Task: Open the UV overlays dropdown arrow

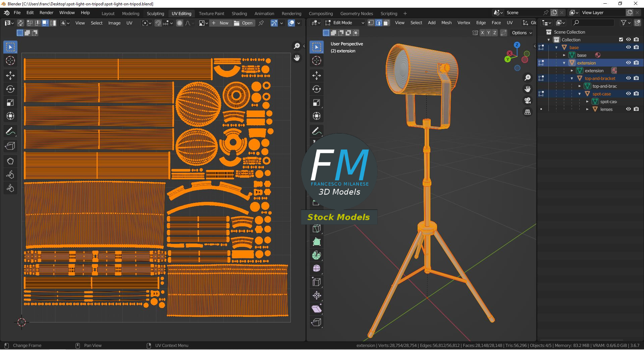Action: [x=299, y=23]
